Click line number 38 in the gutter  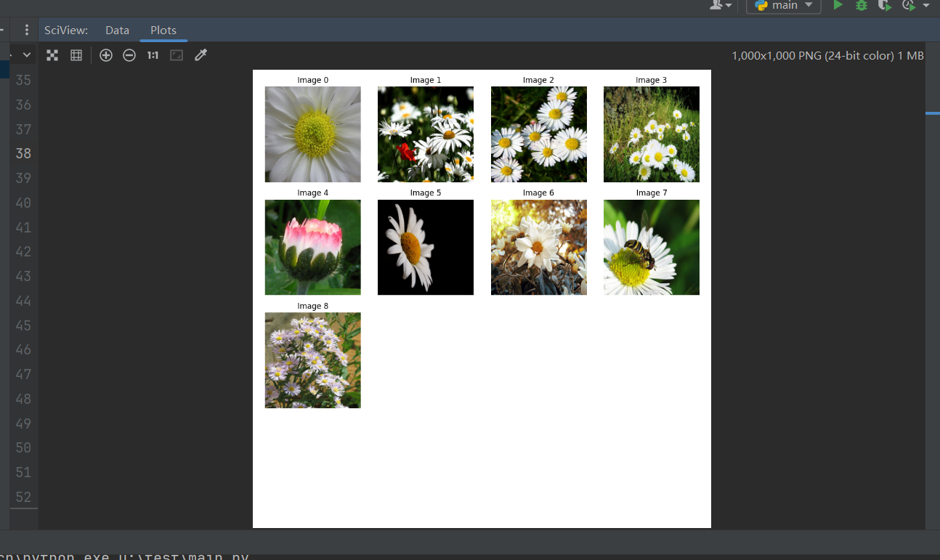(x=23, y=153)
